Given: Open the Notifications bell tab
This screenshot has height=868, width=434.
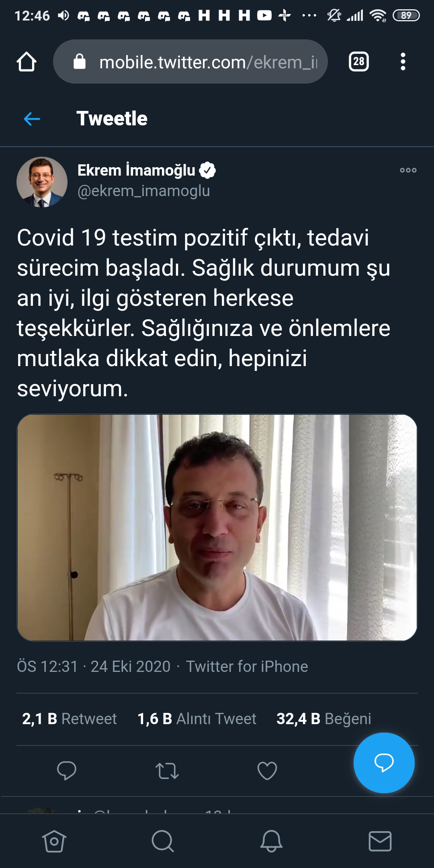Looking at the screenshot, I should pos(271,841).
